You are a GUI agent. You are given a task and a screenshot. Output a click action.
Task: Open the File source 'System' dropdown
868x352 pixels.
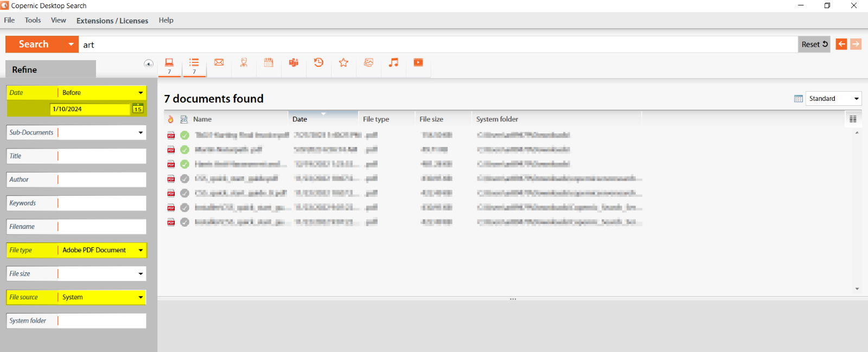[x=141, y=297]
